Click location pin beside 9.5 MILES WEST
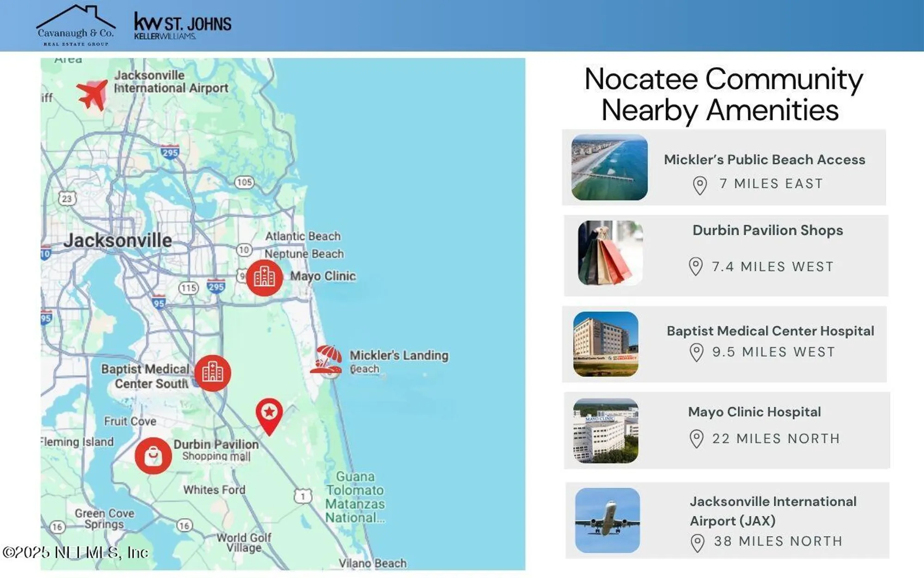This screenshot has width=924, height=578. point(696,352)
